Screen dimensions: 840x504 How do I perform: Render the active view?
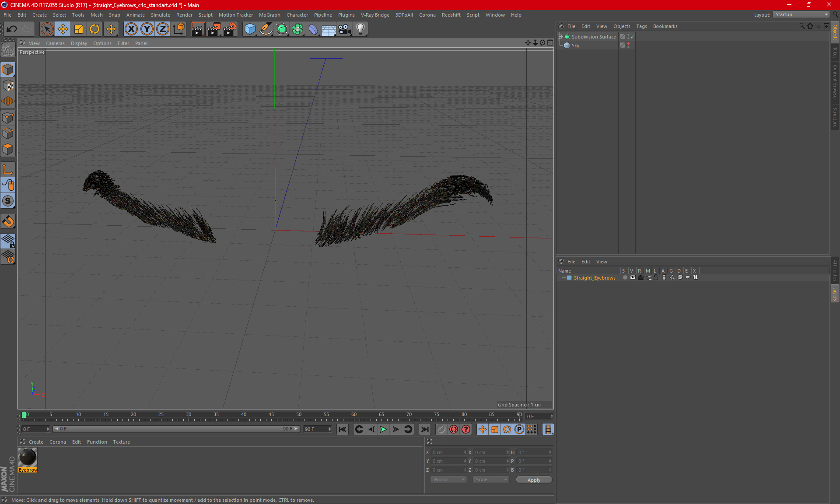pyautogui.click(x=198, y=29)
